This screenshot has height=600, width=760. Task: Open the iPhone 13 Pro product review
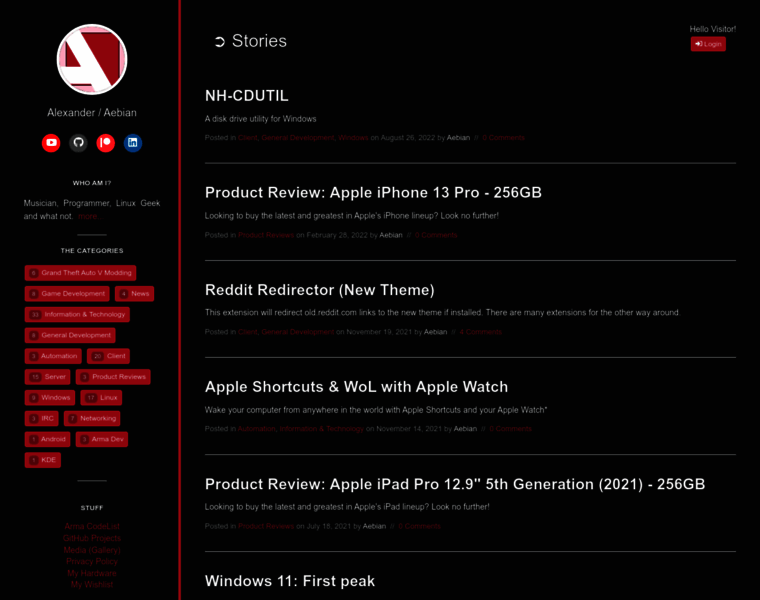pyautogui.click(x=373, y=193)
